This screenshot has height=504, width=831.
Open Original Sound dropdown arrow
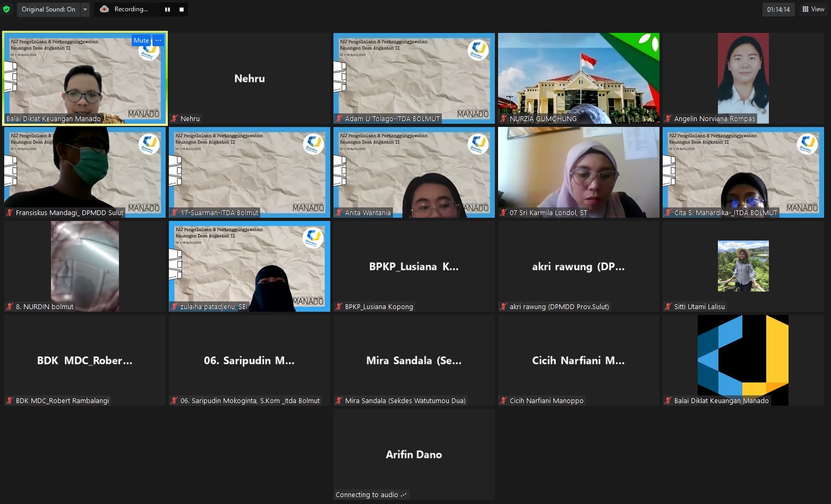click(x=85, y=10)
